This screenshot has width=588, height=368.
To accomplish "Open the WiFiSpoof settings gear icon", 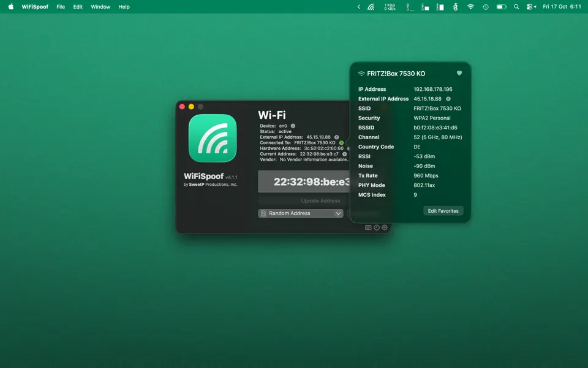I will click(x=385, y=227).
